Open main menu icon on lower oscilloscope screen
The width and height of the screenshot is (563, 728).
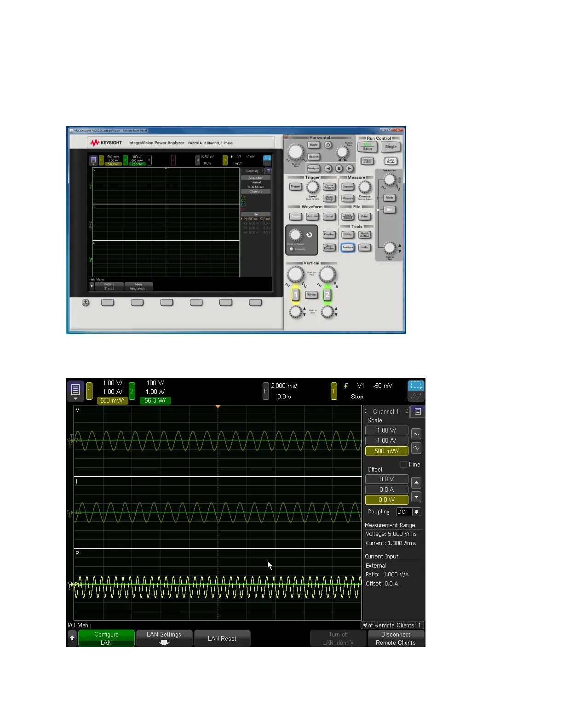[x=75, y=391]
